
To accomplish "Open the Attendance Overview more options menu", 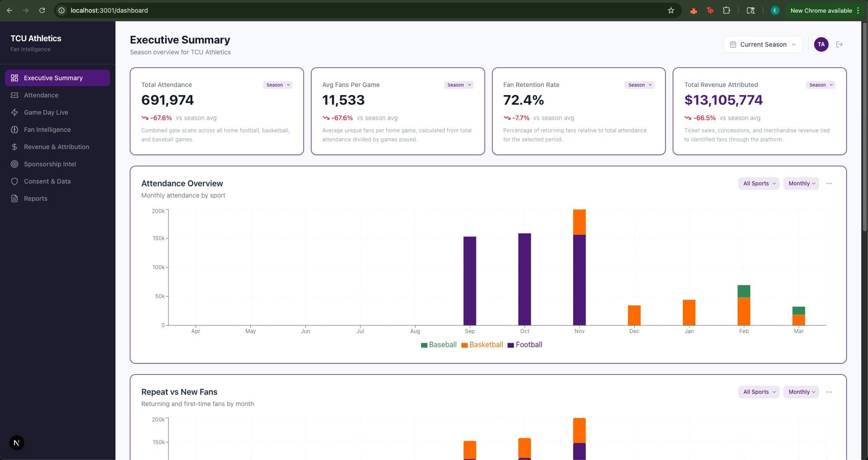I will point(829,184).
